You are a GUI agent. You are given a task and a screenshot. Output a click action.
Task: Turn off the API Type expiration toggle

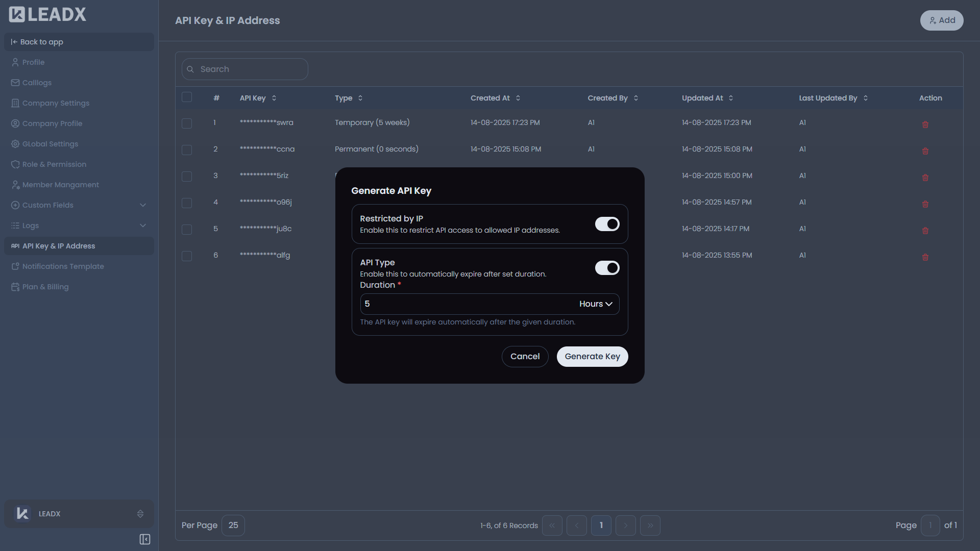pyautogui.click(x=606, y=267)
